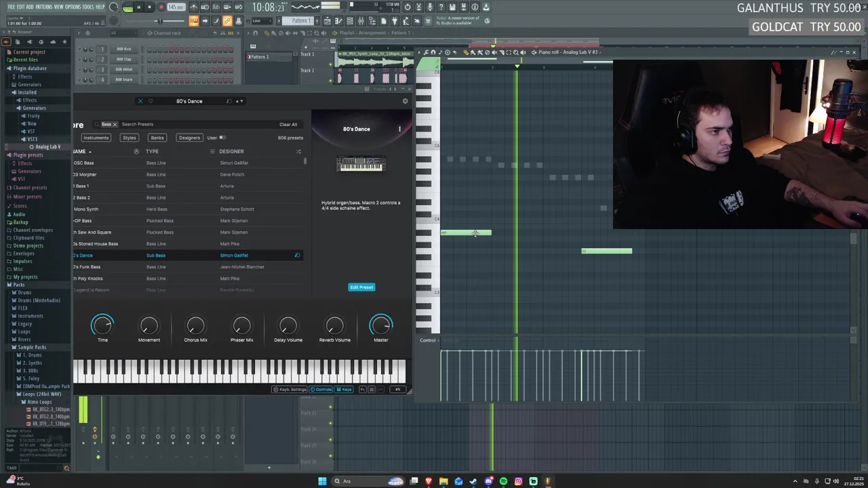
Task: Expand the Sample Packs folder
Action: point(32,347)
